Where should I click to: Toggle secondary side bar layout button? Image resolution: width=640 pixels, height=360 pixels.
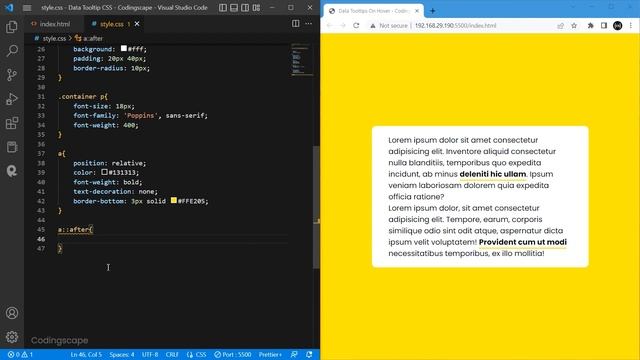coord(245,7)
